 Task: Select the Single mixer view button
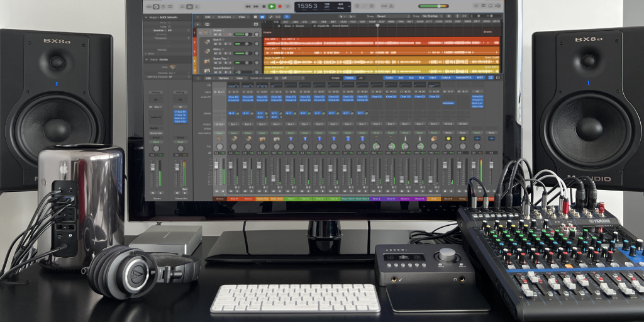335,78
